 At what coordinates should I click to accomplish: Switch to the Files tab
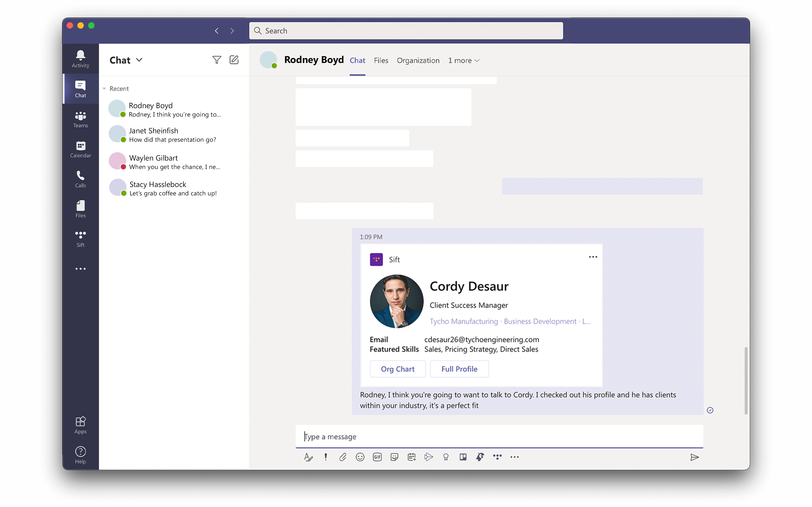(381, 61)
